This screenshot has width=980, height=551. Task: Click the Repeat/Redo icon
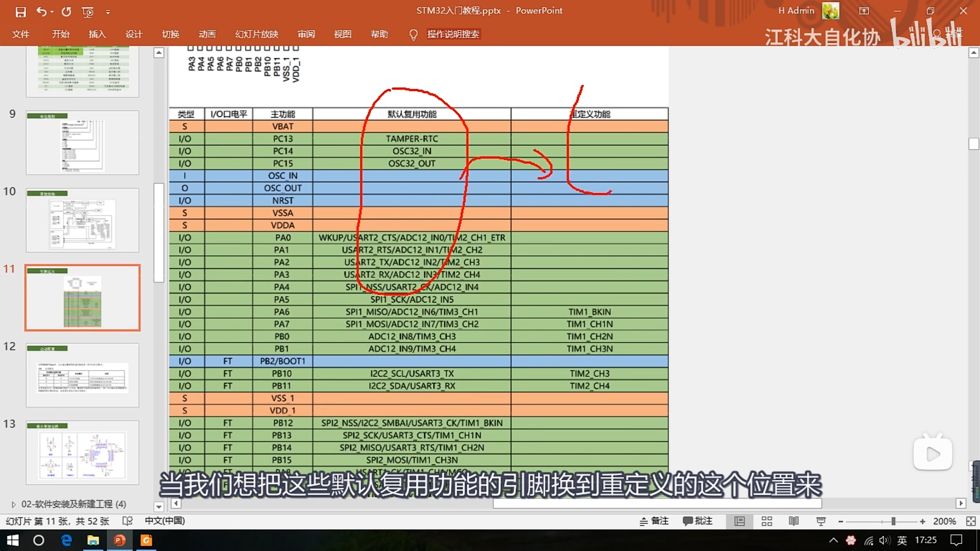(67, 11)
